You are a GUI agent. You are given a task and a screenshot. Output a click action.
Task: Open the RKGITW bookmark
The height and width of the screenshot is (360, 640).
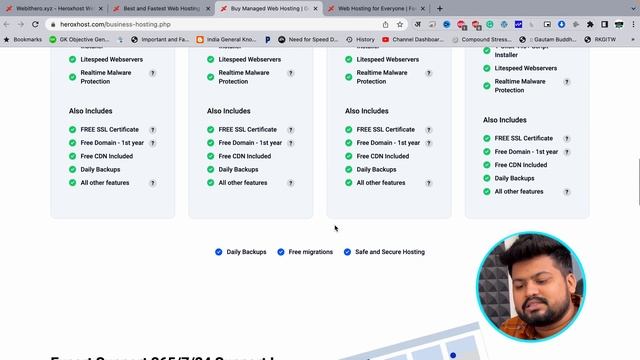[600, 40]
